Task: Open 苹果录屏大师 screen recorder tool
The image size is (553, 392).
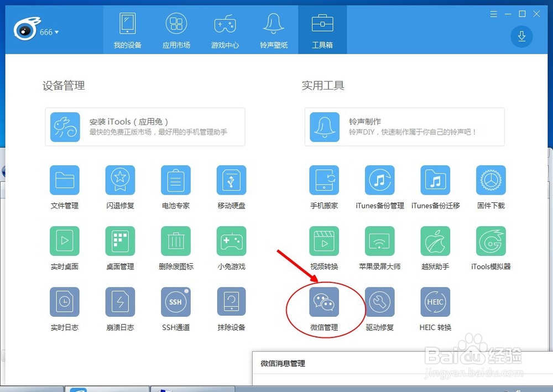Action: point(380,241)
